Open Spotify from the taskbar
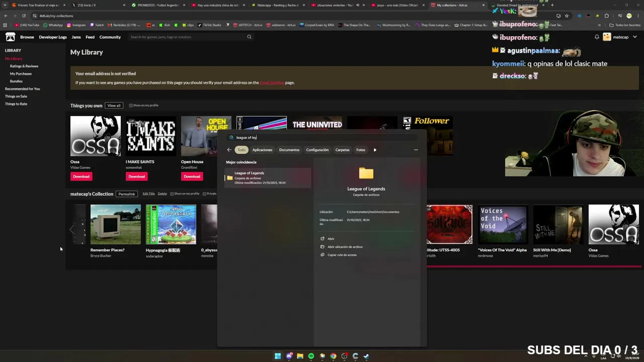The height and width of the screenshot is (362, 644). click(311, 356)
